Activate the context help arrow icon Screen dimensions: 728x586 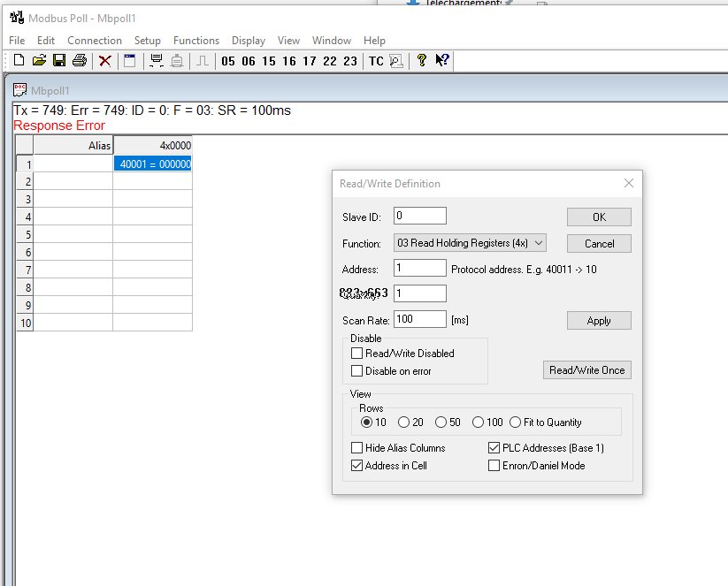point(442,60)
